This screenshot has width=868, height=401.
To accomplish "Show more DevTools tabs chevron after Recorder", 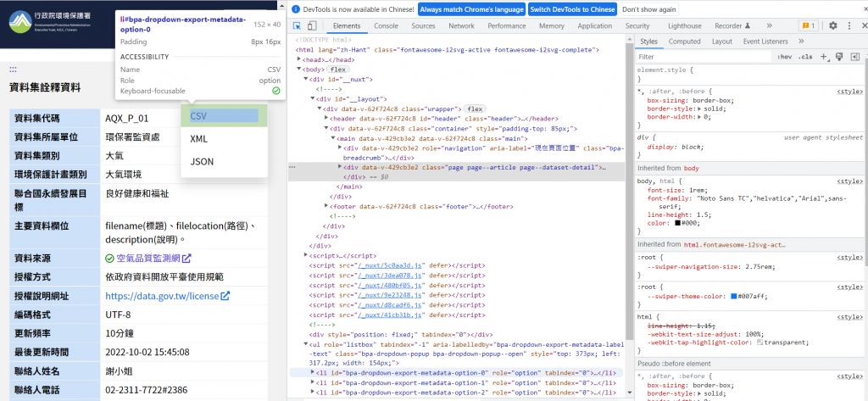I will click(x=770, y=25).
